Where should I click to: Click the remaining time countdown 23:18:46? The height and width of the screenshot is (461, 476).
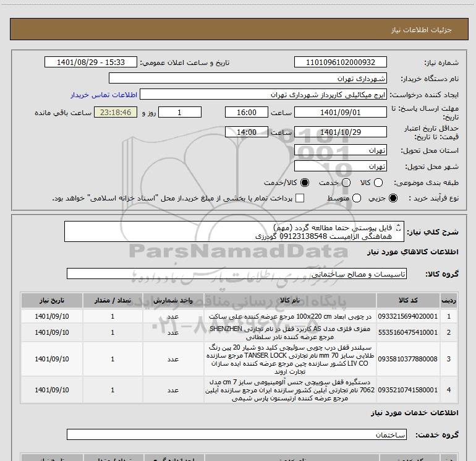[116, 112]
